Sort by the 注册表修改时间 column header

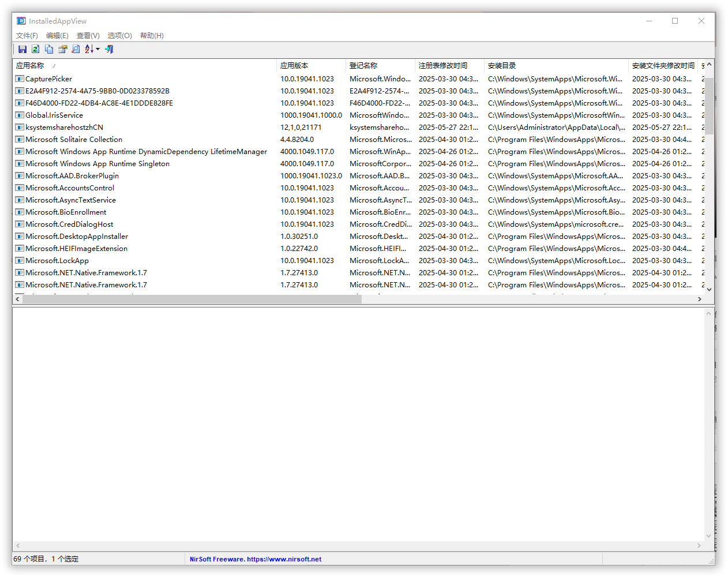pos(449,66)
